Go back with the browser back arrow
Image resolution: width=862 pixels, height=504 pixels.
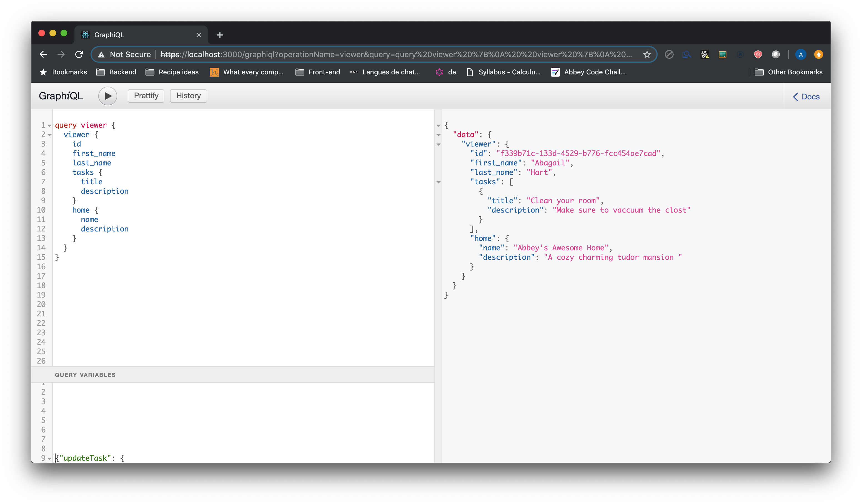pyautogui.click(x=43, y=54)
